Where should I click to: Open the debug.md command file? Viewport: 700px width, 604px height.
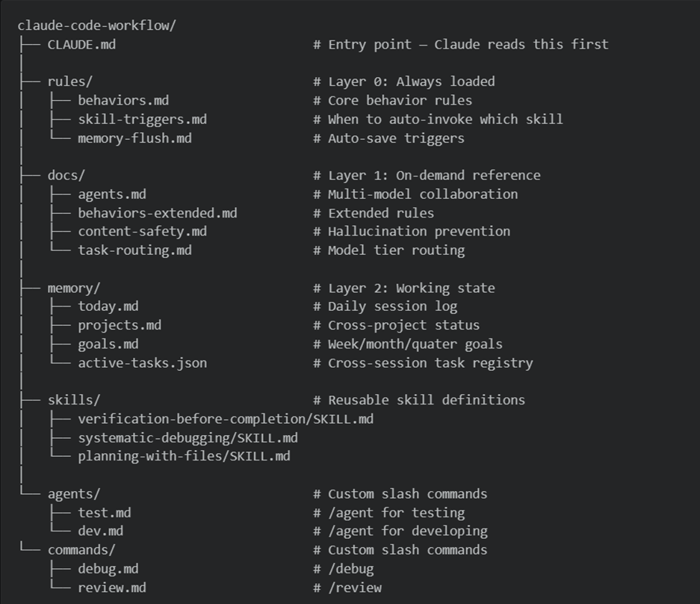pos(108,569)
